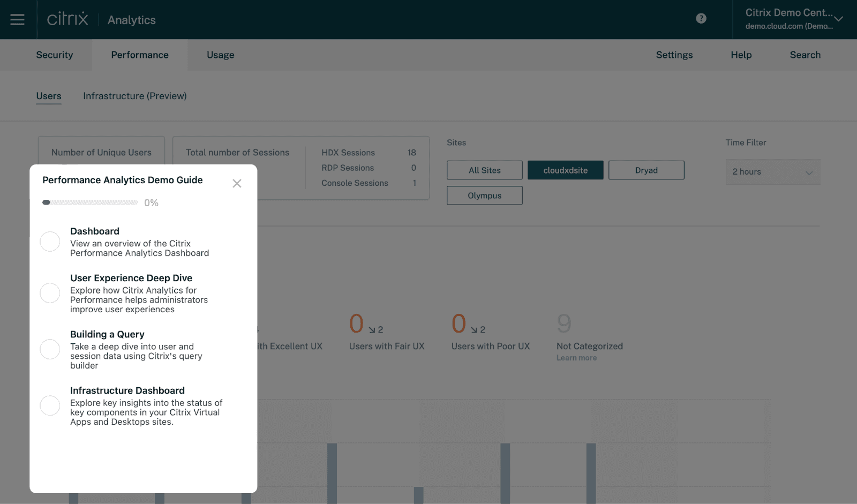Viewport: 857px width, 504px height.
Task: Click the Time Filter label
Action: [746, 142]
